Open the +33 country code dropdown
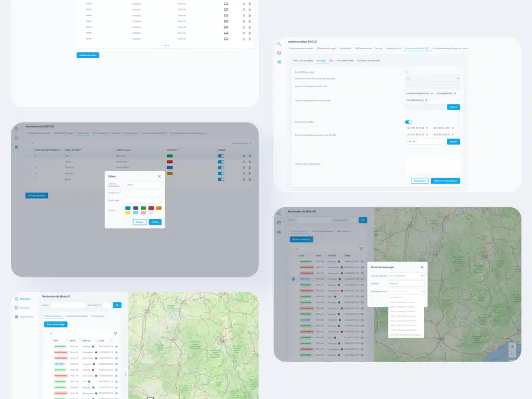Screen dimensions: 532x399 pyautogui.click(x=410, y=141)
